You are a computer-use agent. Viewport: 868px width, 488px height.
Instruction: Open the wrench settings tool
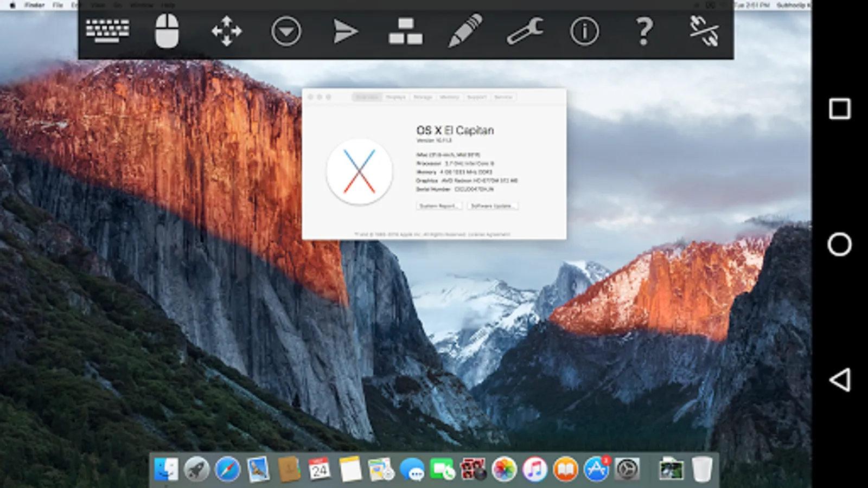(x=525, y=31)
